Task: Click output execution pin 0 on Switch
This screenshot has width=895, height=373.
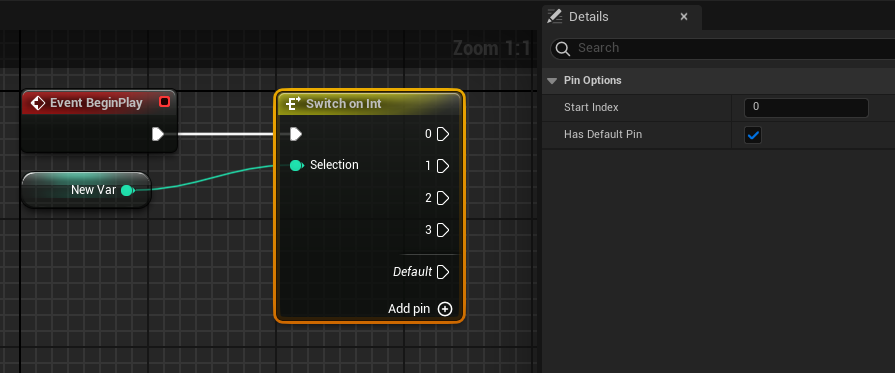Action: (x=443, y=134)
